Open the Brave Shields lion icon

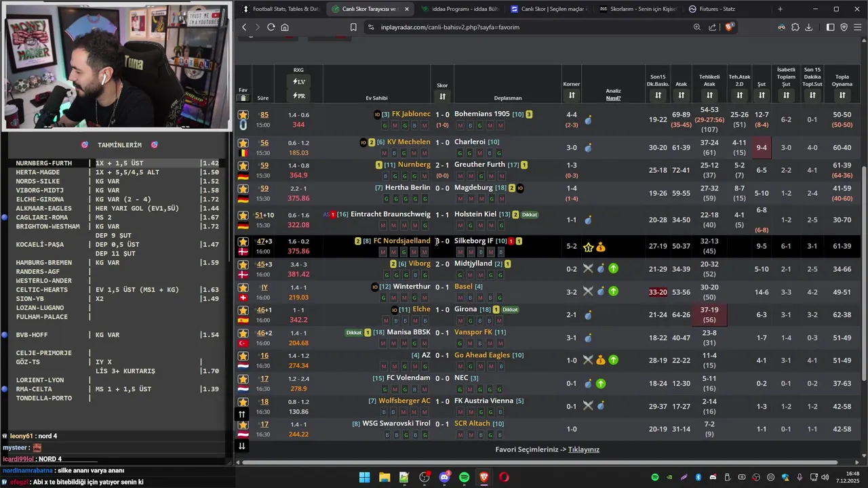click(729, 27)
